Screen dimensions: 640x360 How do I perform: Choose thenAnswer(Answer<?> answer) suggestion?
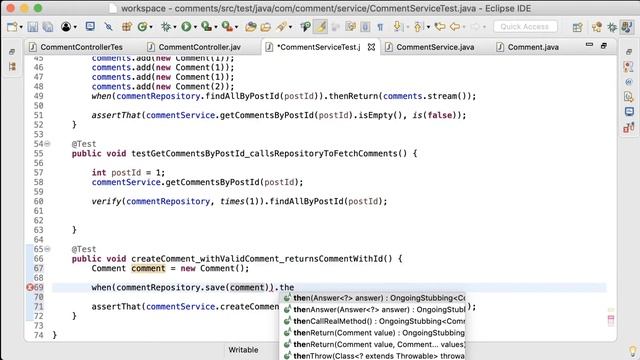[x=372, y=309]
